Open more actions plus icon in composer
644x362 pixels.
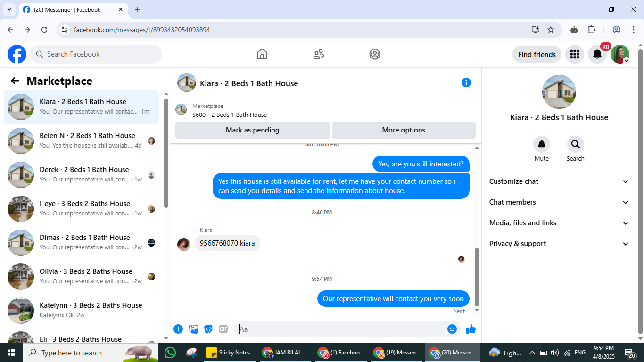tap(178, 329)
